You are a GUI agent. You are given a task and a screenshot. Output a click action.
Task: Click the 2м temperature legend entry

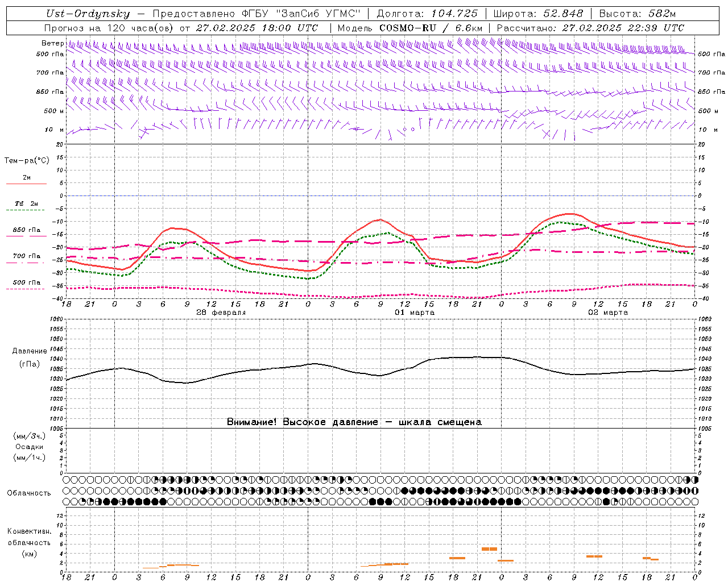point(27,178)
